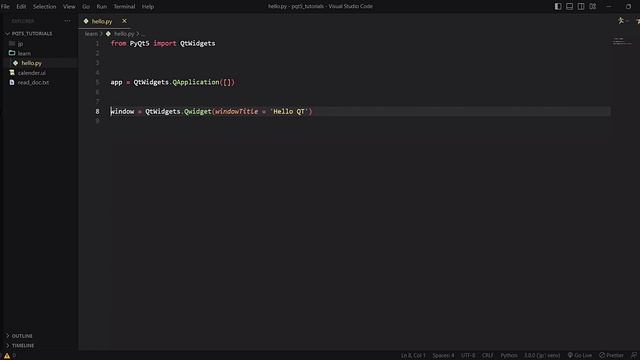Click the breadcrumb ellipsis after hello.py
The image size is (640, 360).
click(143, 34)
